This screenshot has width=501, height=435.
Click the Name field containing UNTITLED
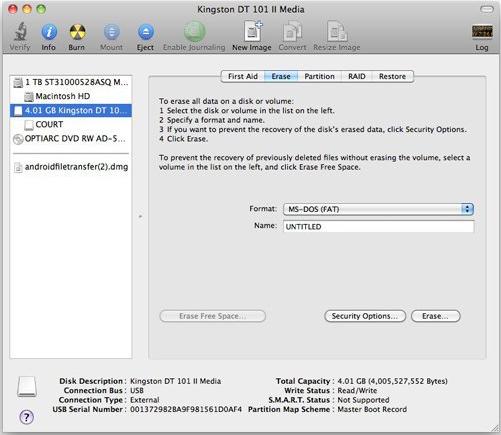click(x=378, y=226)
